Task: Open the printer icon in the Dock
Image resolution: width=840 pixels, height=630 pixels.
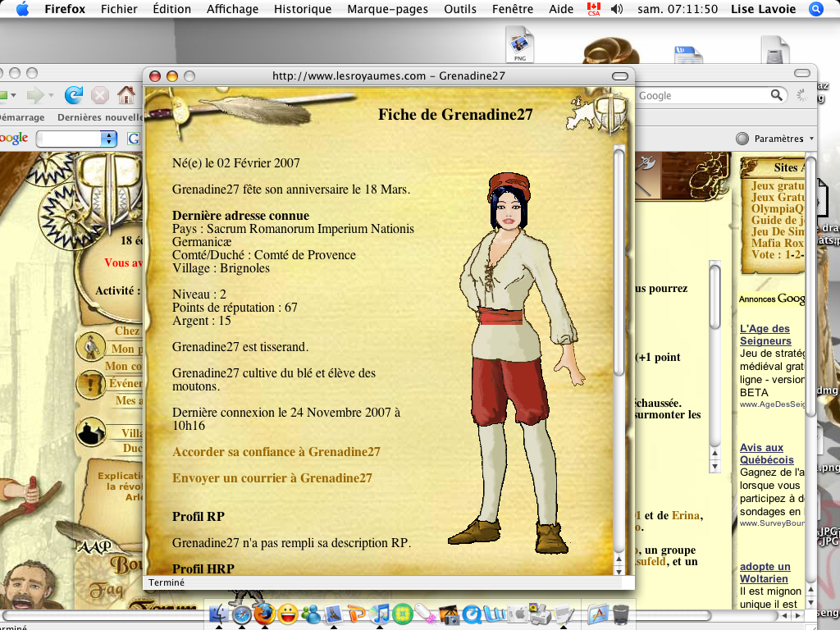Action: pos(540,614)
